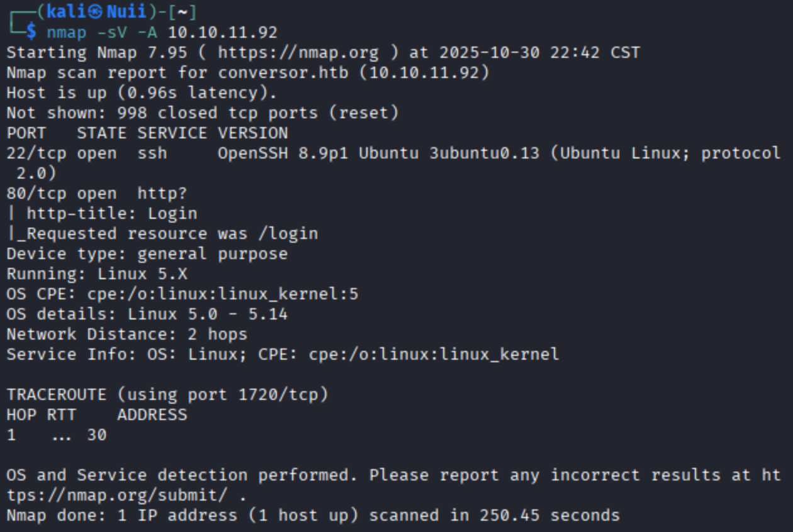Click the SERVICE column header
This screenshot has width=793, height=532.
[172, 133]
